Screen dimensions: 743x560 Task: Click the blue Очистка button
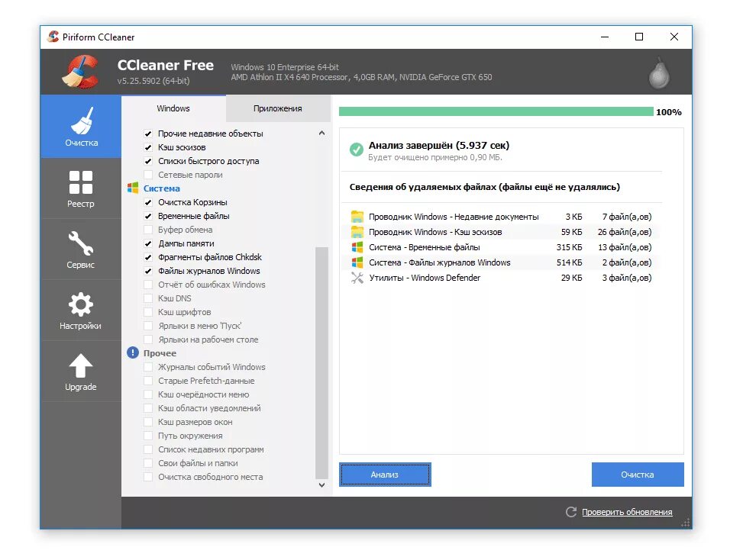click(638, 475)
